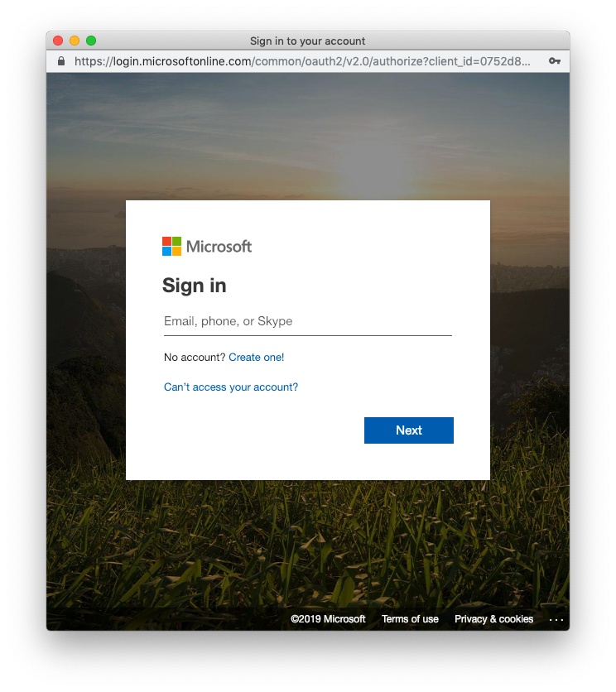
Task: Follow the "Create one!" link
Action: click(x=256, y=358)
